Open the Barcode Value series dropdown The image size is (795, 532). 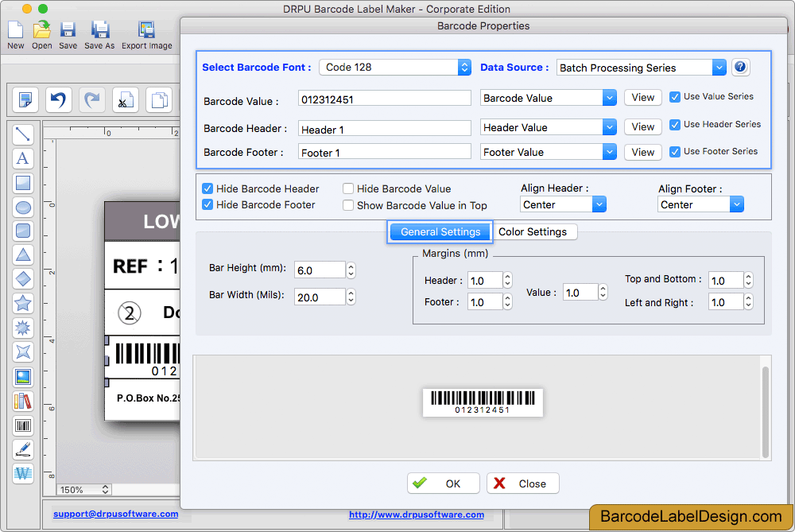click(x=548, y=98)
